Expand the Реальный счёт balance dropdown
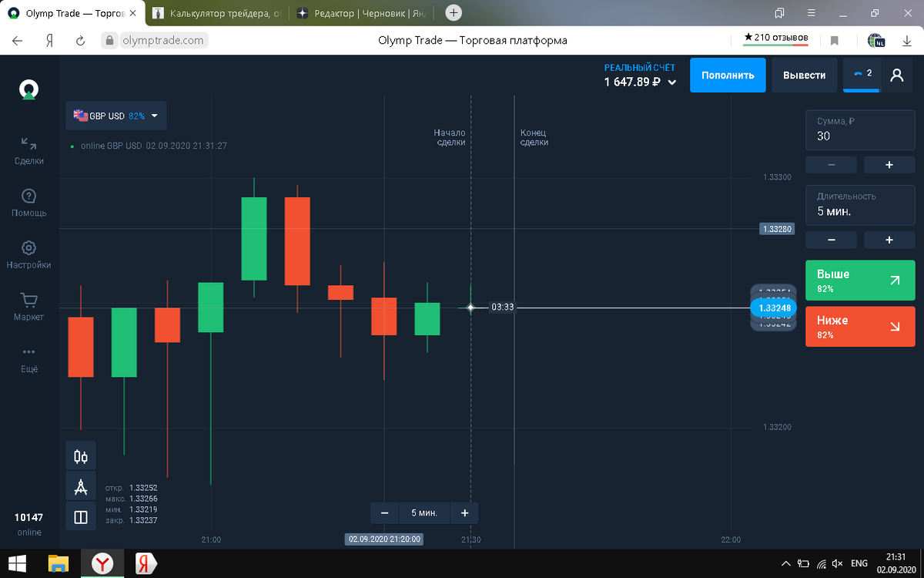The image size is (924, 578). [x=640, y=76]
